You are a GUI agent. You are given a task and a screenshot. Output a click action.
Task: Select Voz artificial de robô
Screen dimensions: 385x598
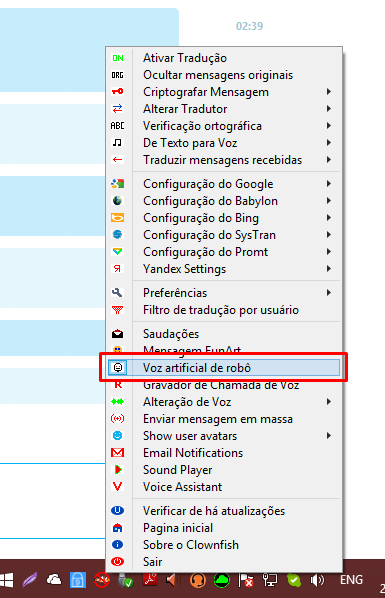click(224, 368)
